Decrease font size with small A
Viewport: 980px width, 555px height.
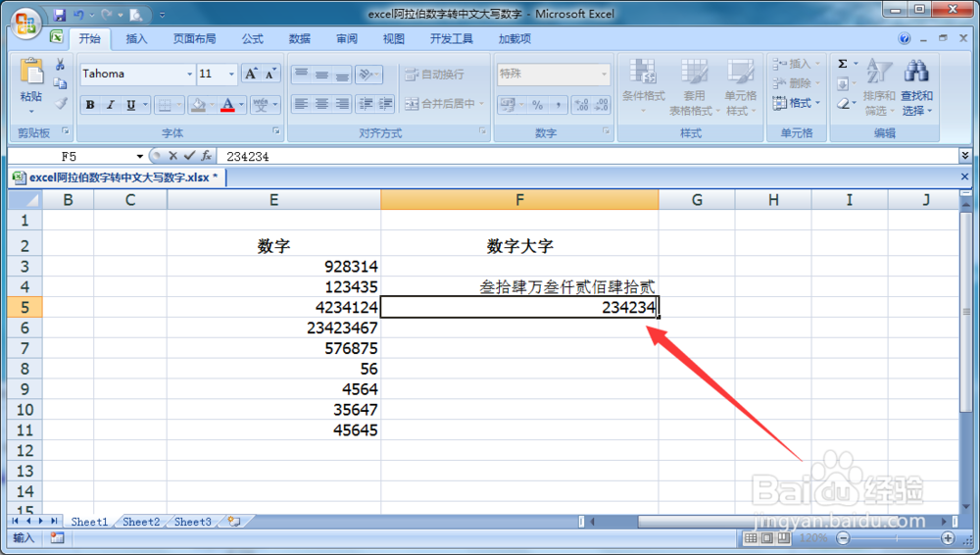point(270,74)
